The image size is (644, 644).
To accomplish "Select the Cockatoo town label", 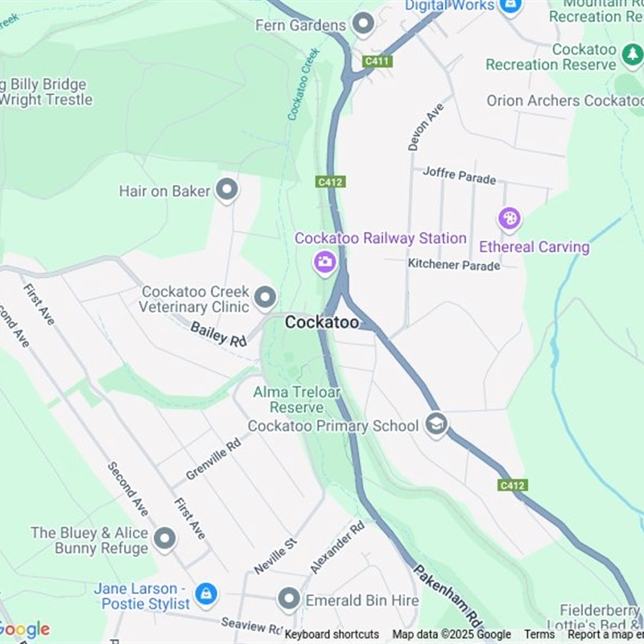I will [322, 323].
